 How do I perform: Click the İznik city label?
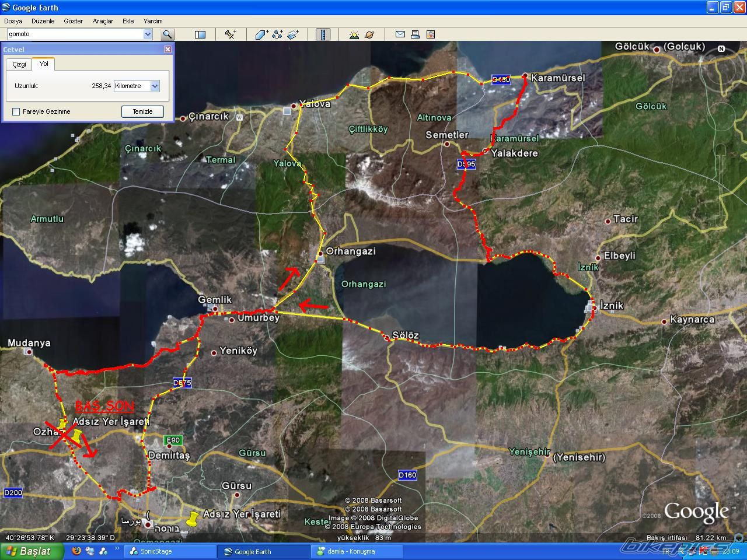tap(612, 305)
